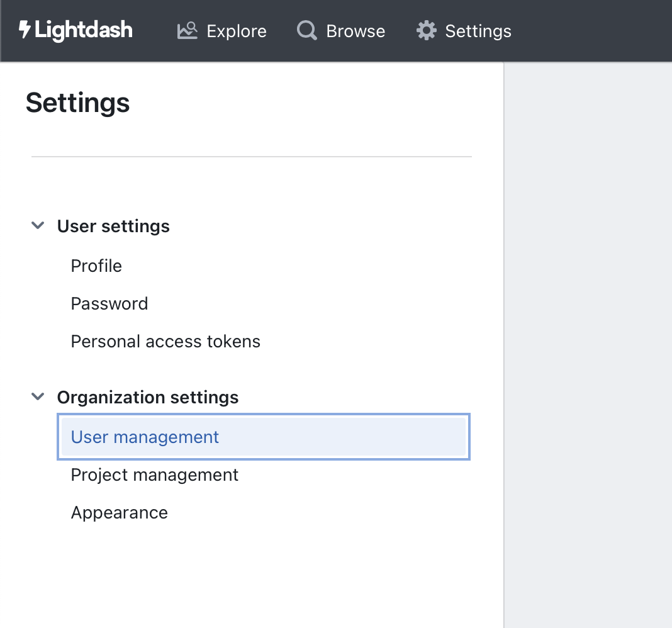Click the Explore chart icon
Viewport: 672px width, 628px height.
187,30
